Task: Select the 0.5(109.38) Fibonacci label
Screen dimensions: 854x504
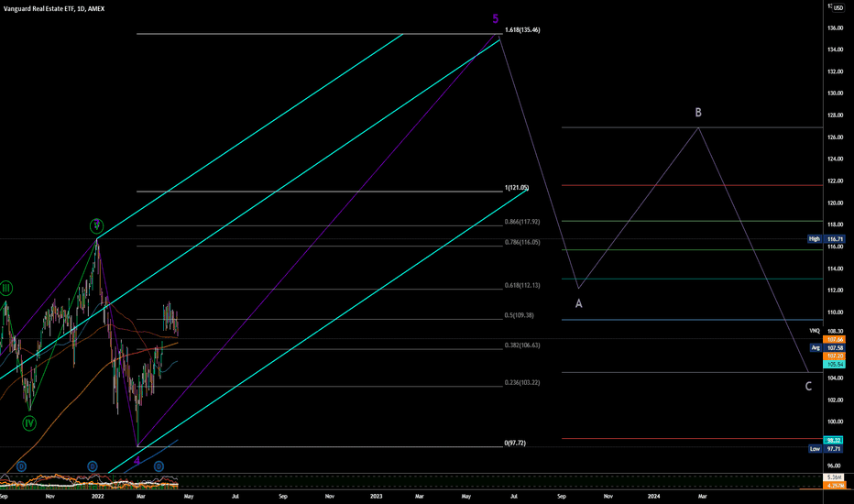Action: point(519,315)
